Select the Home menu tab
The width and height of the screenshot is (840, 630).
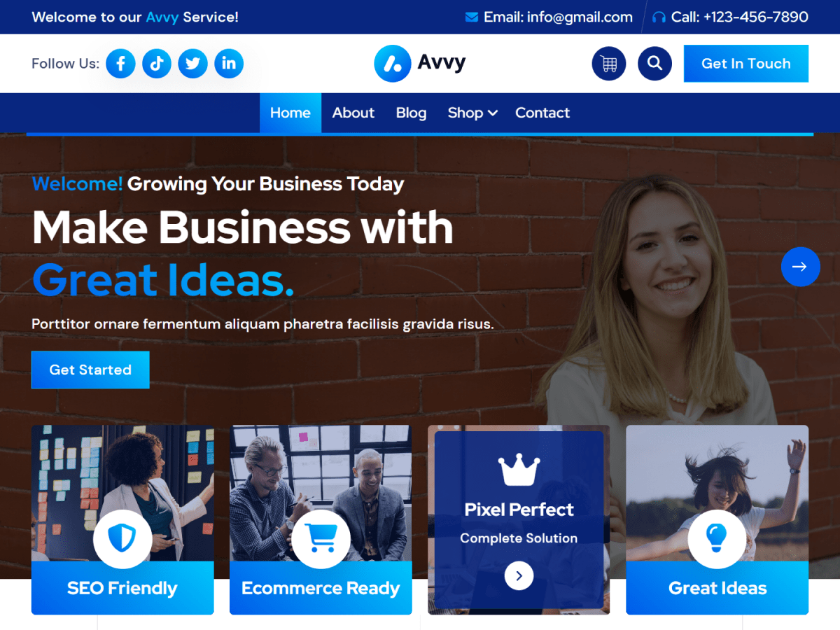[x=290, y=113]
